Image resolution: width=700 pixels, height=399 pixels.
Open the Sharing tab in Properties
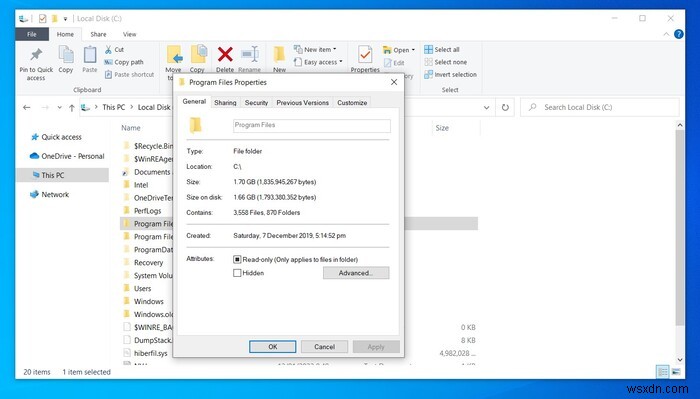click(x=225, y=103)
